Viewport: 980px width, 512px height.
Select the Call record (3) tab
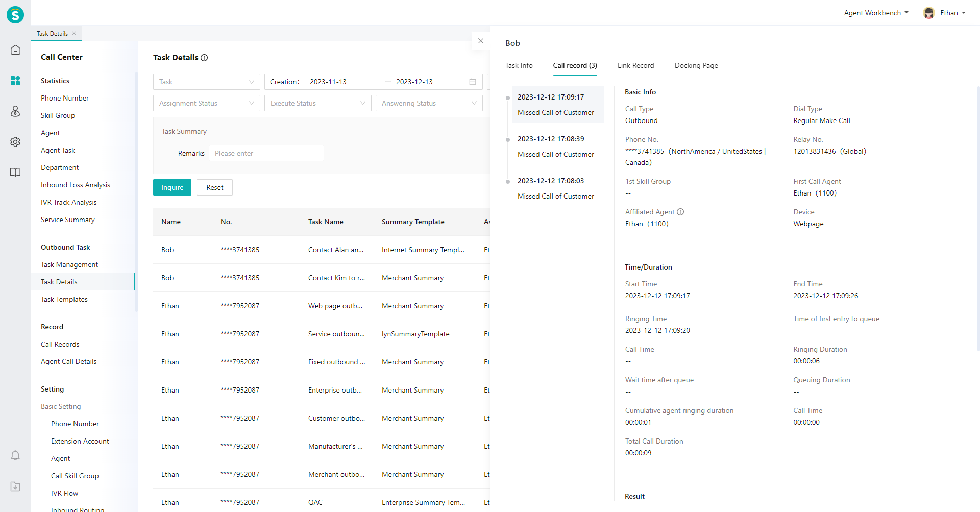(x=575, y=65)
